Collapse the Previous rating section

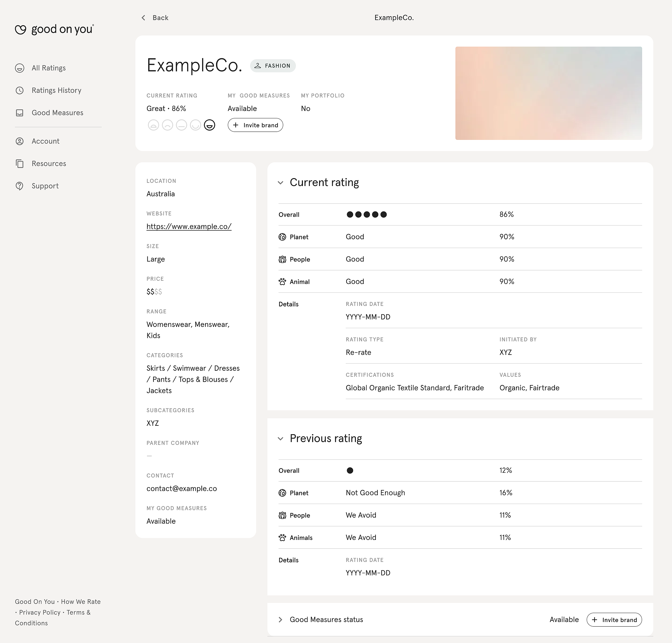pos(280,438)
